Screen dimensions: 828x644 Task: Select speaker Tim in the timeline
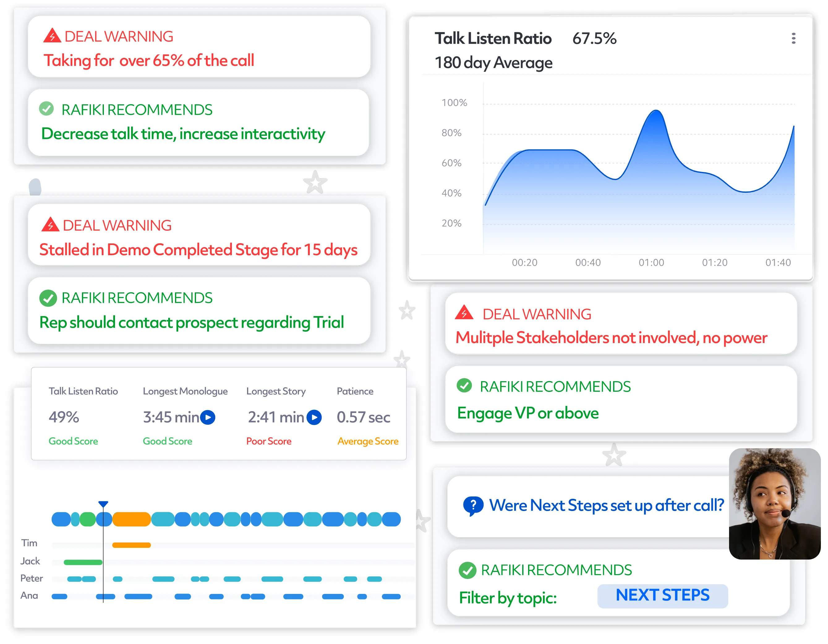29,543
